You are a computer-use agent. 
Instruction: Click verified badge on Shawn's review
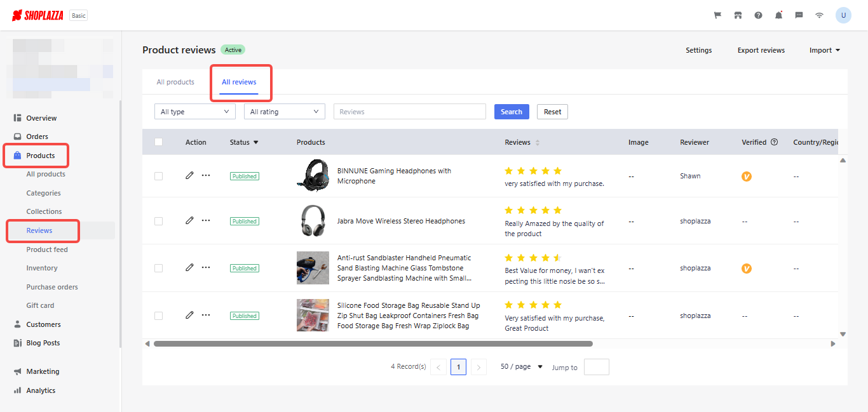pos(747,176)
